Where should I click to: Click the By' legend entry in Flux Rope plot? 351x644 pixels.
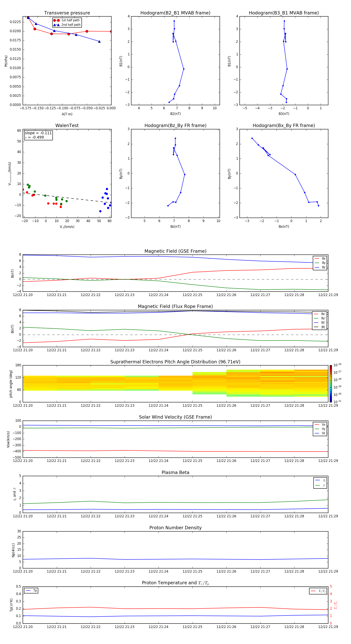pyautogui.click(x=320, y=318)
